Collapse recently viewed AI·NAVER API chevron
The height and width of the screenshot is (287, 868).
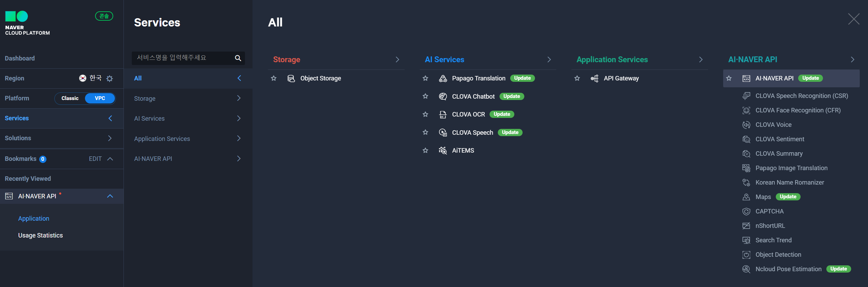tap(110, 196)
